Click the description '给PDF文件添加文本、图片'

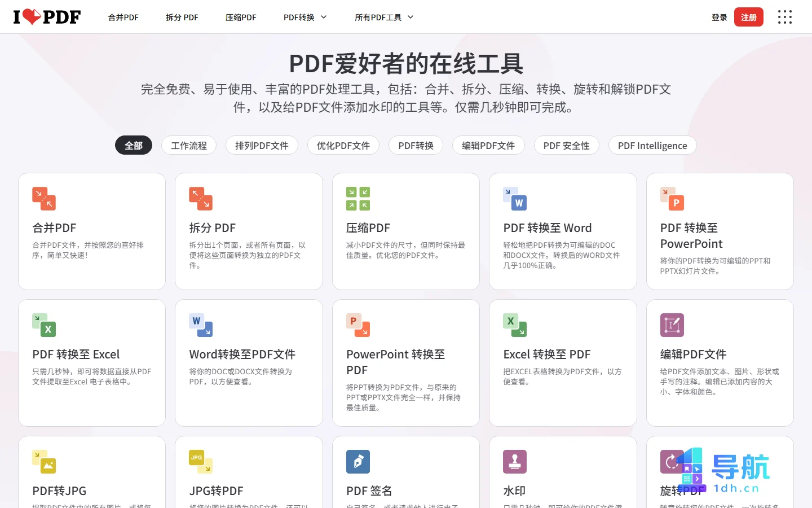click(720, 382)
